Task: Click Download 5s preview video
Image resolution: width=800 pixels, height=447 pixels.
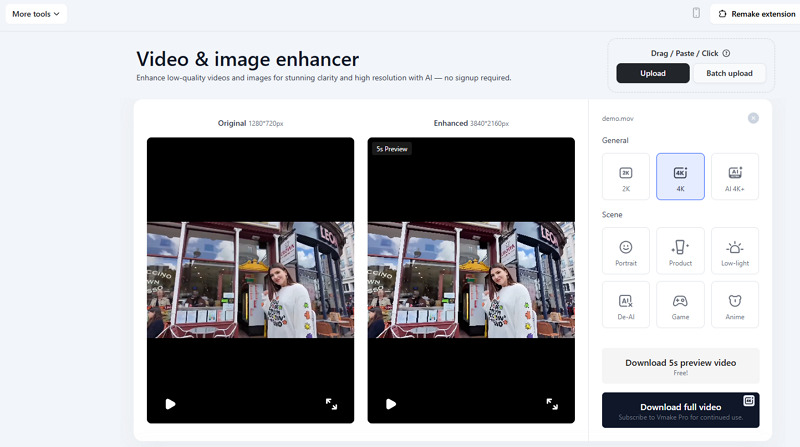Action: coord(680,366)
